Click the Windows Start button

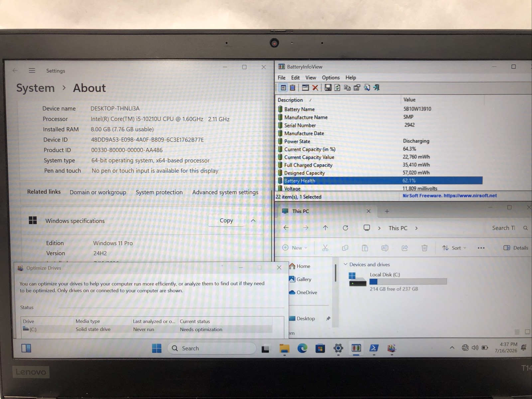click(x=157, y=348)
